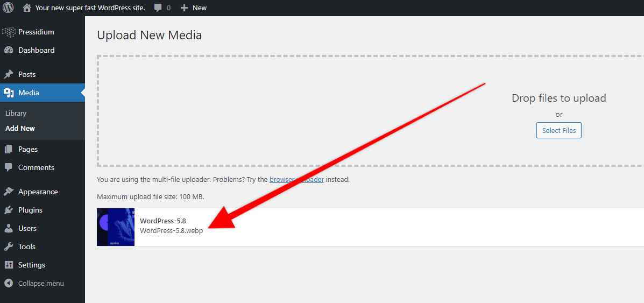Click Maximum upload file size text
Viewport: 644px width, 303px height.
[x=150, y=197]
